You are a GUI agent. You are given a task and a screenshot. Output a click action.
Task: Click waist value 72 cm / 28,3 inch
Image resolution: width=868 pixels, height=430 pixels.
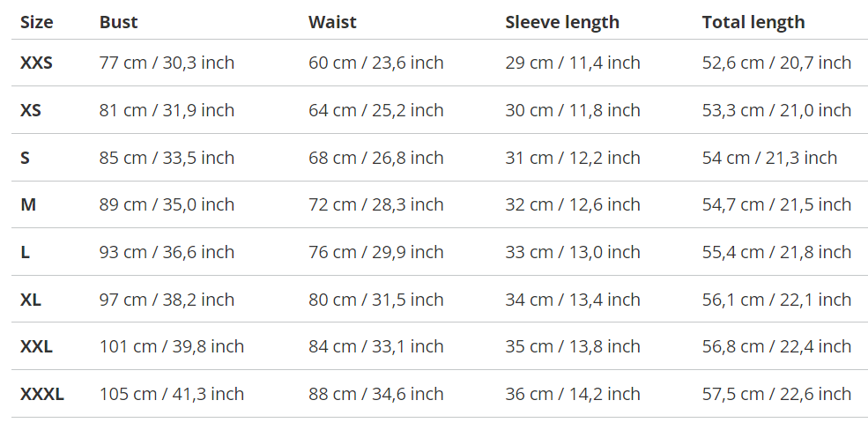pos(376,204)
